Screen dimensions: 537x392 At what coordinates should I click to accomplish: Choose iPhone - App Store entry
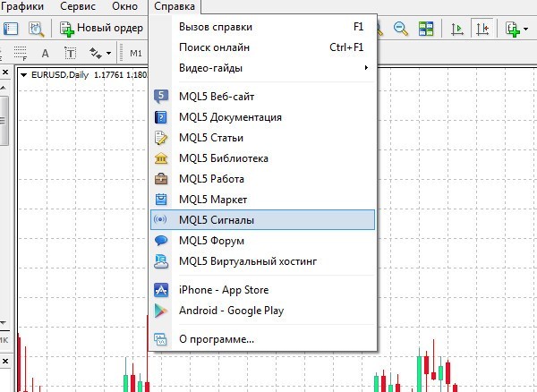pos(262,290)
